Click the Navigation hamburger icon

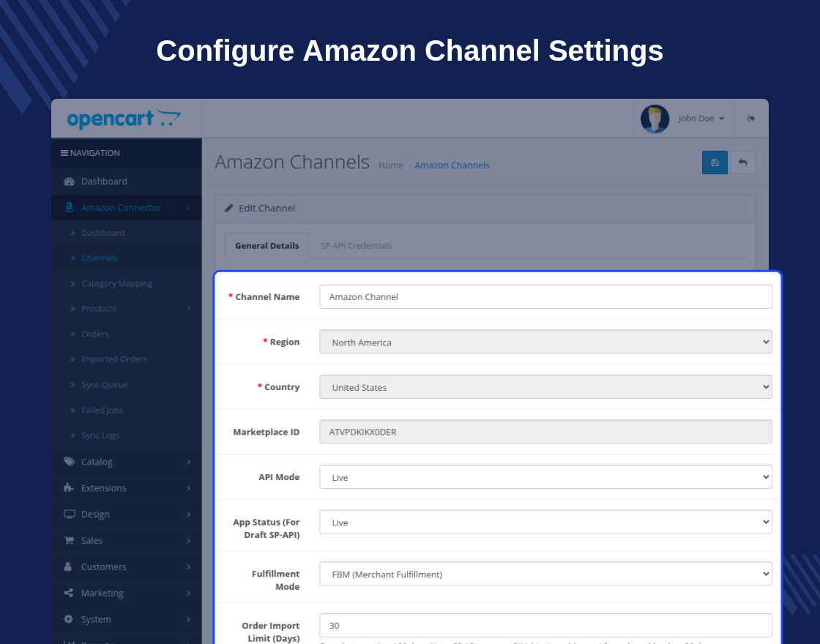tap(64, 153)
